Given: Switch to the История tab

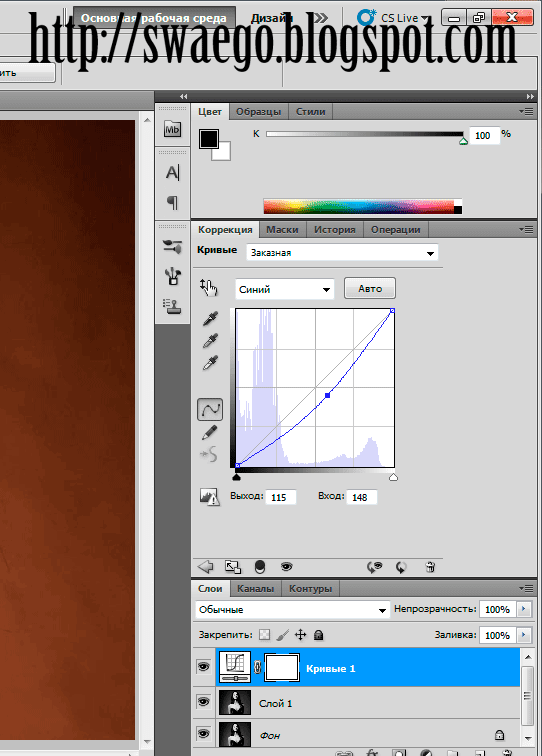Looking at the screenshot, I should [335, 230].
